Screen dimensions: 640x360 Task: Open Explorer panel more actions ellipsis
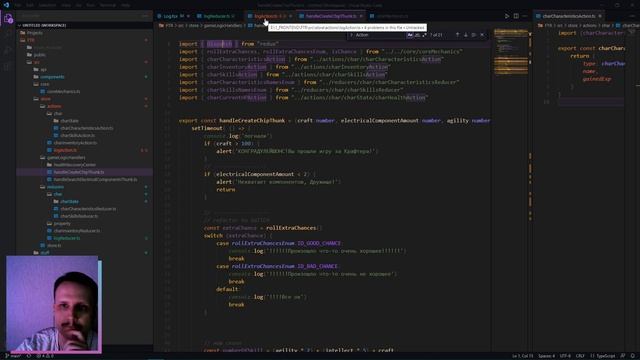click(x=145, y=16)
